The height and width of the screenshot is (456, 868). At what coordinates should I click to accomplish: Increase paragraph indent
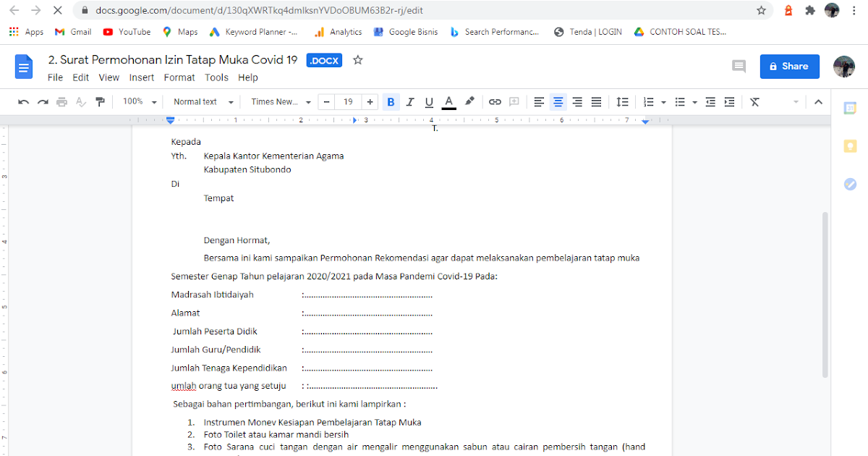click(729, 102)
